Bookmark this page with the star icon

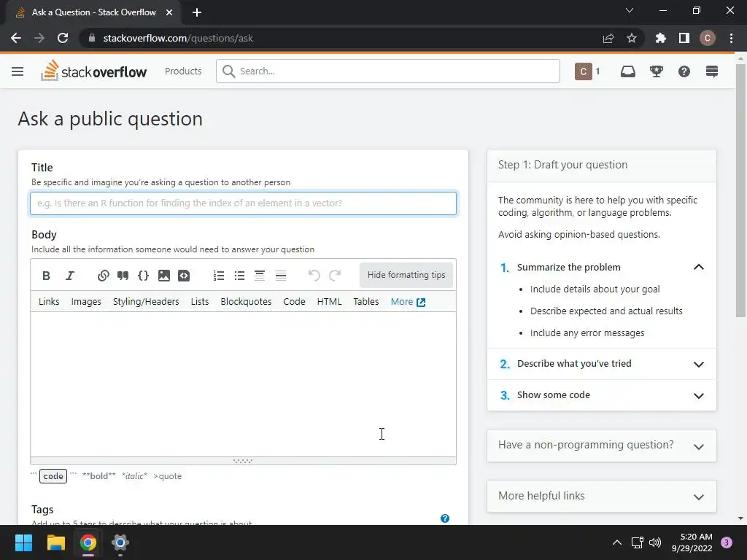632,38
